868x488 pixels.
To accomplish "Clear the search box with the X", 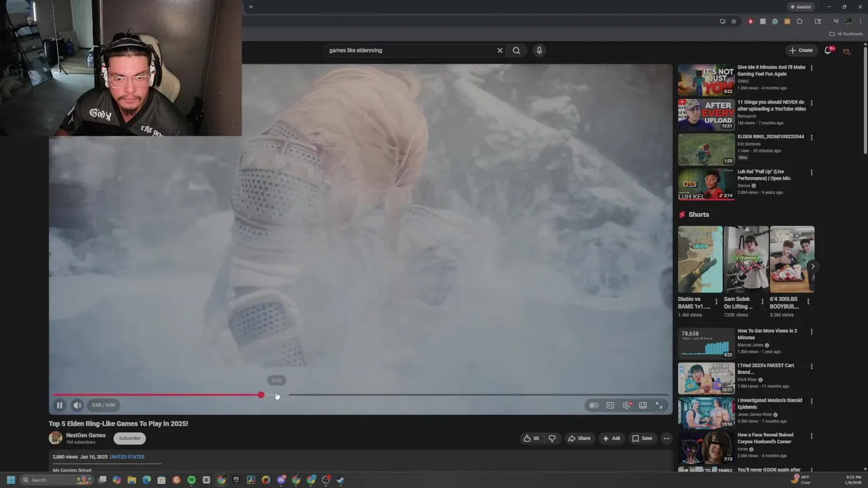I will coord(500,50).
